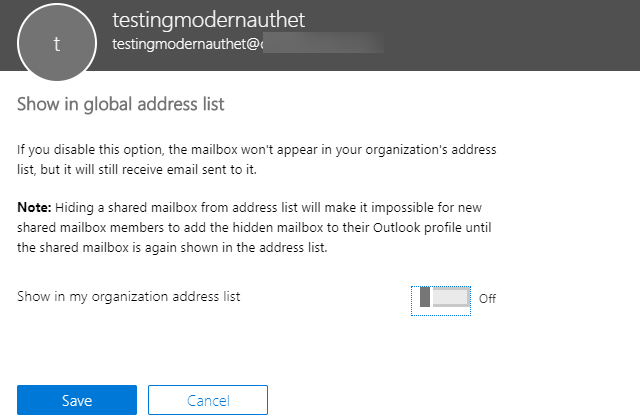Click the light track of the toggle
Viewport: 640px width, 418px height.
(452, 297)
